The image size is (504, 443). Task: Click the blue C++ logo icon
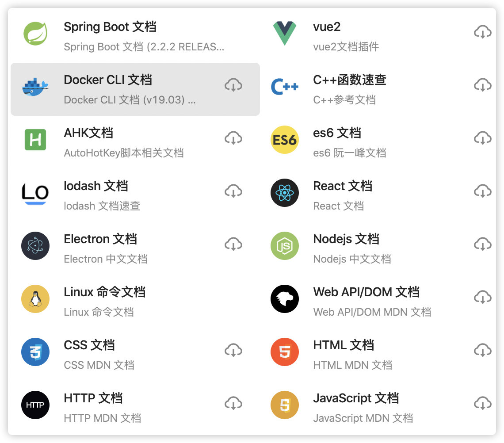pyautogui.click(x=285, y=87)
